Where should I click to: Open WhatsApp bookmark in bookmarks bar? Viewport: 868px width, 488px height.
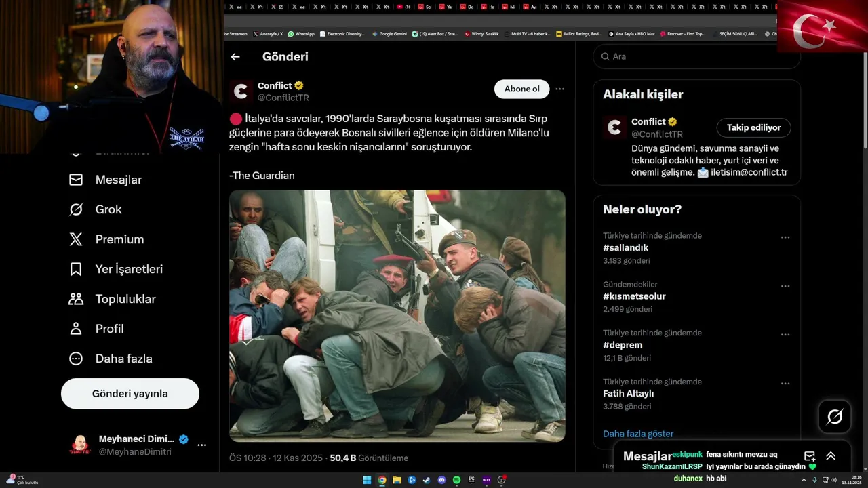click(301, 33)
